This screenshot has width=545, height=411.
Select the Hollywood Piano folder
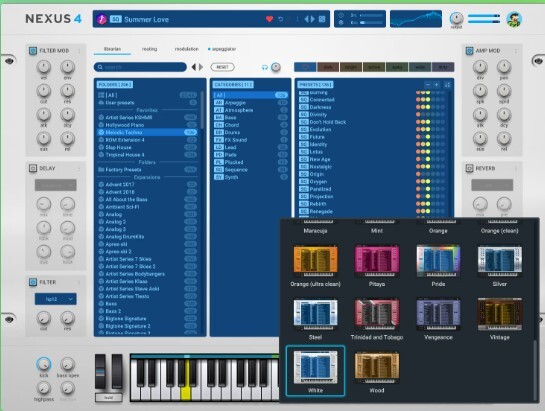147,125
